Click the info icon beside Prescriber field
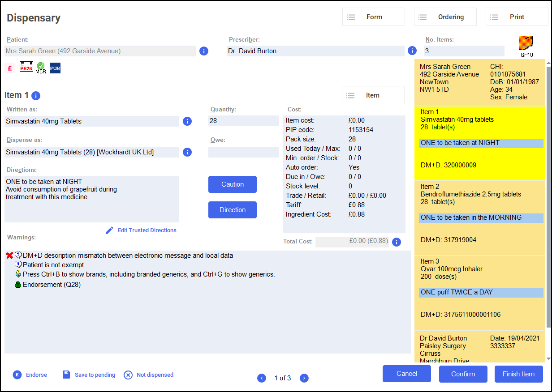 point(412,51)
